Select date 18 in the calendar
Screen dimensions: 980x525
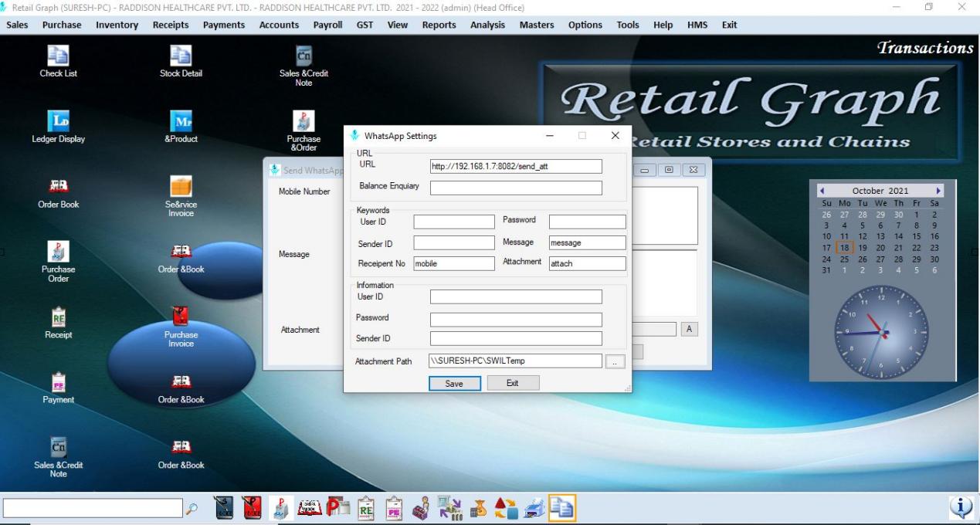pyautogui.click(x=844, y=248)
